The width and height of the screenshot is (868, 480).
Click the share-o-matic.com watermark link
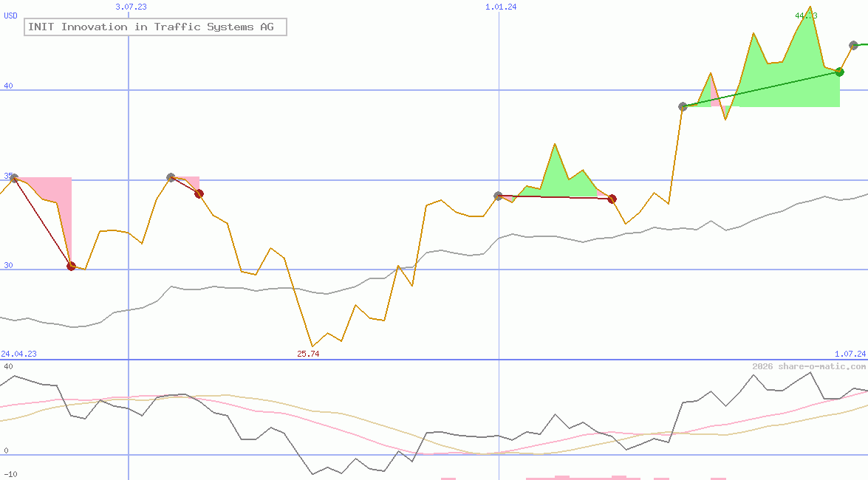(x=809, y=366)
